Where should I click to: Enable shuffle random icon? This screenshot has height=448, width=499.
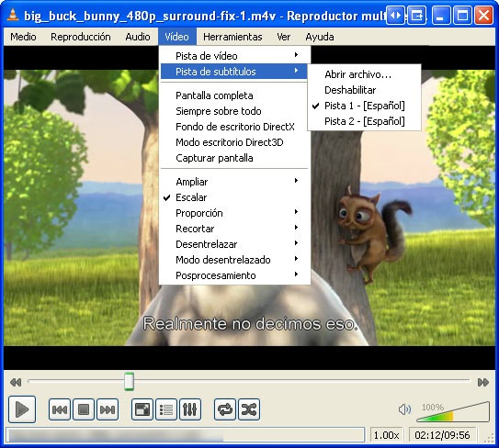click(249, 409)
